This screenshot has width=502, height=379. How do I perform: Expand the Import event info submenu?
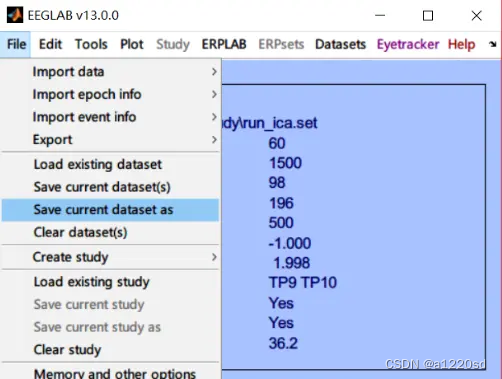pyautogui.click(x=110, y=117)
